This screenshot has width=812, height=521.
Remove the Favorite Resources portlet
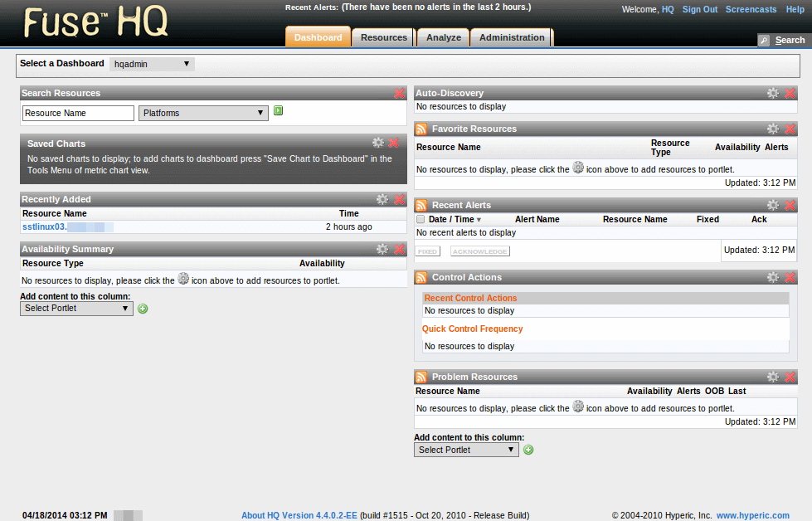(790, 129)
